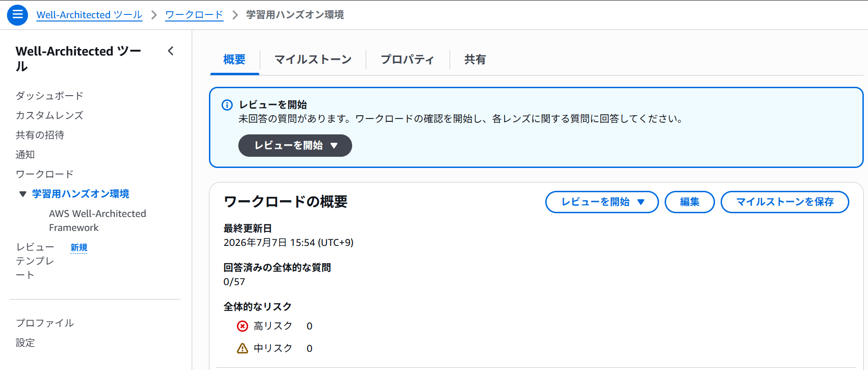868x370 pixels.
Task: Click the 高リスク label
Action: click(x=273, y=326)
